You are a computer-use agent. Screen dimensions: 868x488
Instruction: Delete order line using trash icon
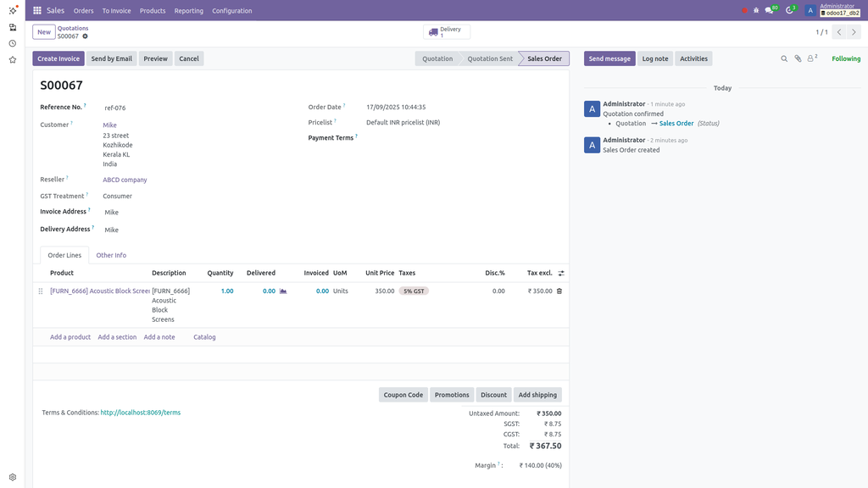tap(560, 291)
